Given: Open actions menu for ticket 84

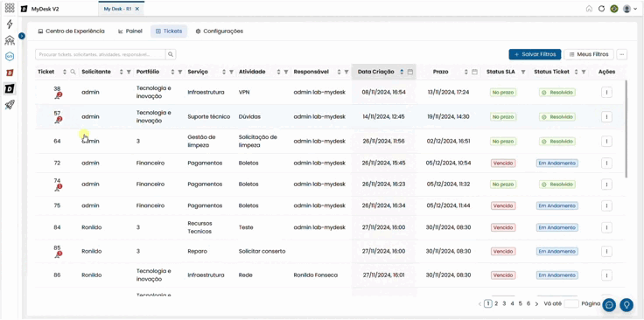Looking at the screenshot, I should pos(606,227).
